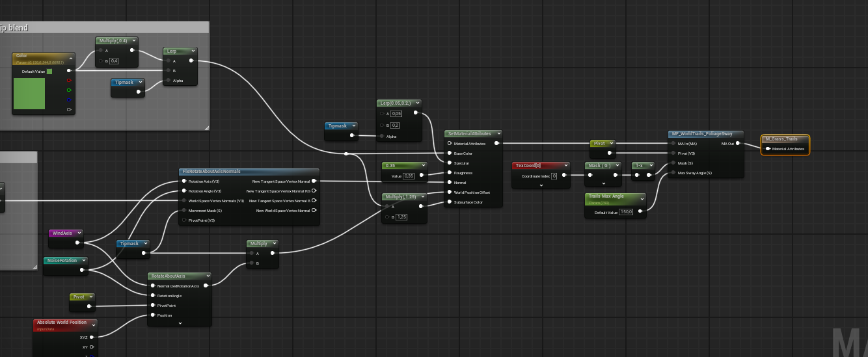
Task: Click the Mask (S) pin on MF_WorldTrails_FoliageSway
Action: click(x=673, y=163)
